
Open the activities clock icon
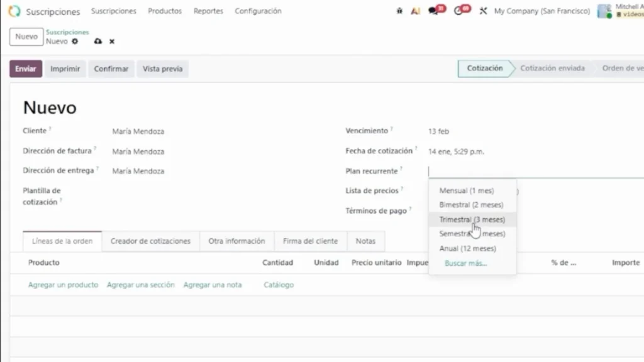pos(458,11)
